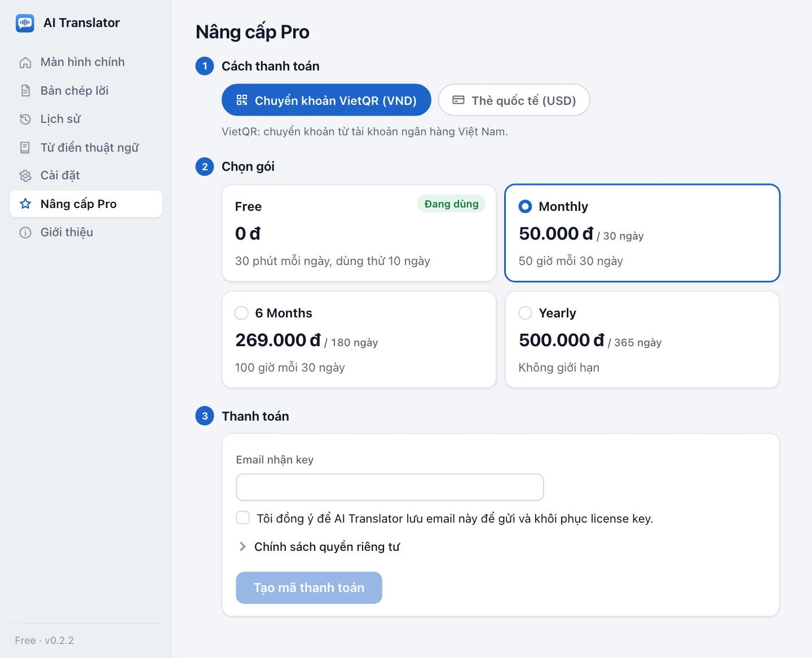Click the document icon beside Bản chép lời
Viewport: 812px width, 658px height.
[x=25, y=91]
